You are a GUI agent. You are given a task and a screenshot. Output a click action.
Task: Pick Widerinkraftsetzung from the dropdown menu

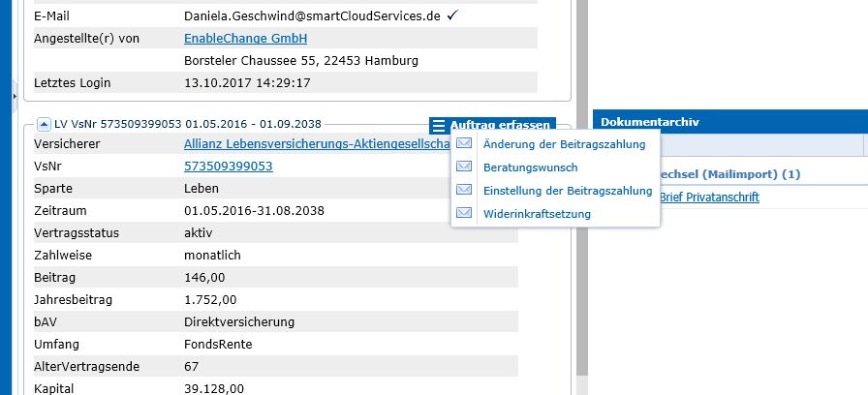536,214
